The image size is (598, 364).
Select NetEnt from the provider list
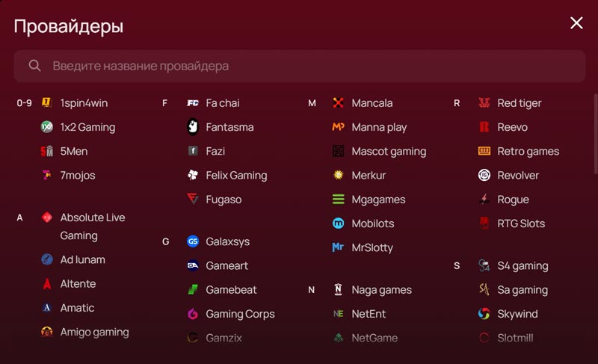click(x=369, y=314)
